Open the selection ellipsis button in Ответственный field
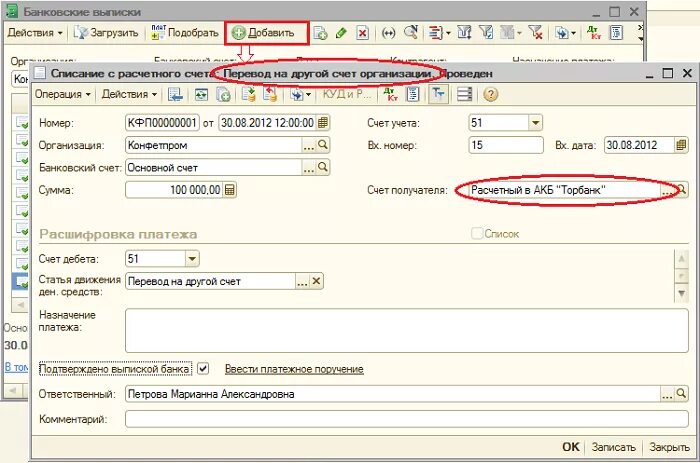Image resolution: width=700 pixels, height=463 pixels. (x=667, y=394)
